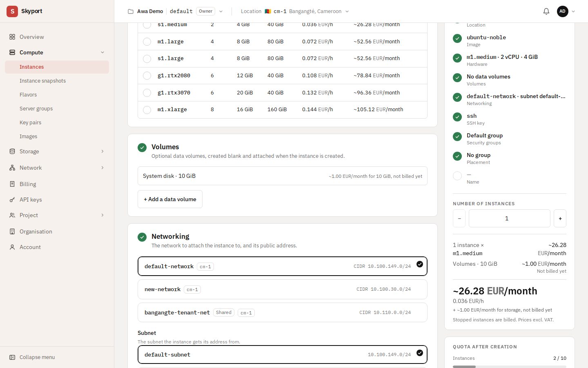Expand the Project section chevron
This screenshot has height=368, width=588.
point(102,215)
